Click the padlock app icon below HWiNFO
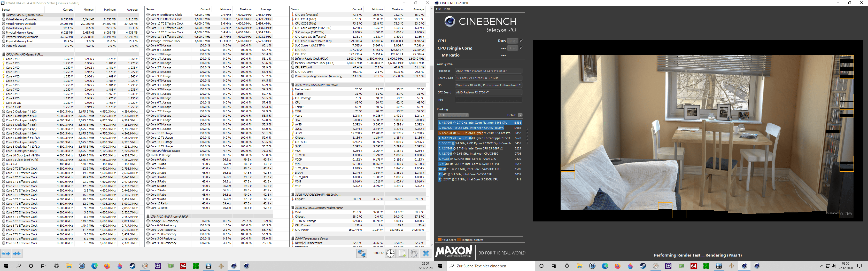868x271 pixels. tap(82, 266)
